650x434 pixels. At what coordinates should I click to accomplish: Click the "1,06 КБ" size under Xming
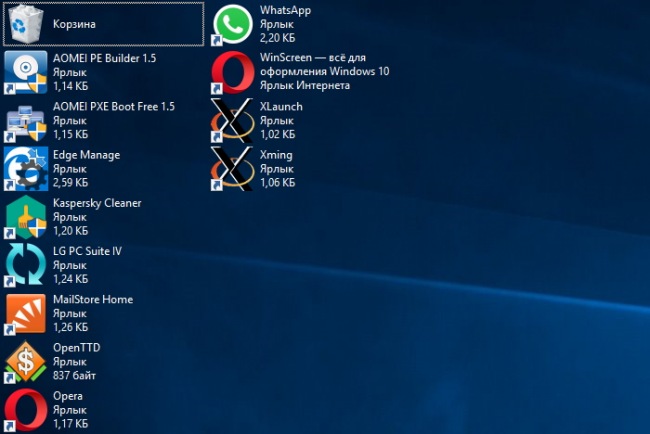pos(277,182)
